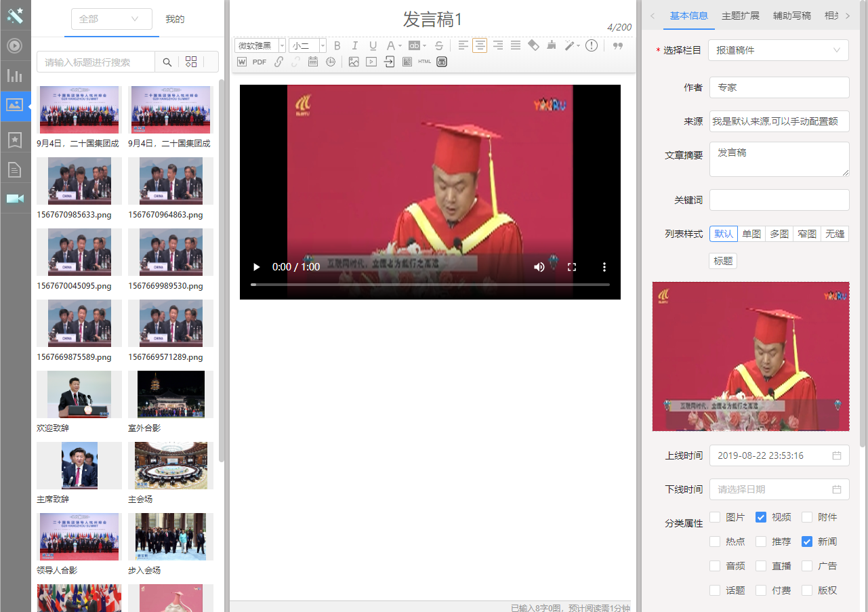Screen dimensions: 868x612
Task: Click the 标题 list style button
Action: 723,261
